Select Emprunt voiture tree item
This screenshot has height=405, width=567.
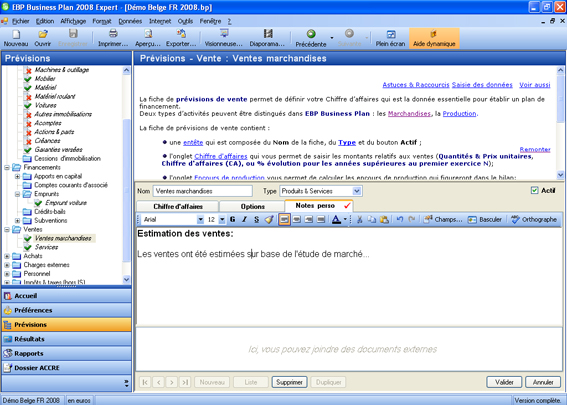66,203
